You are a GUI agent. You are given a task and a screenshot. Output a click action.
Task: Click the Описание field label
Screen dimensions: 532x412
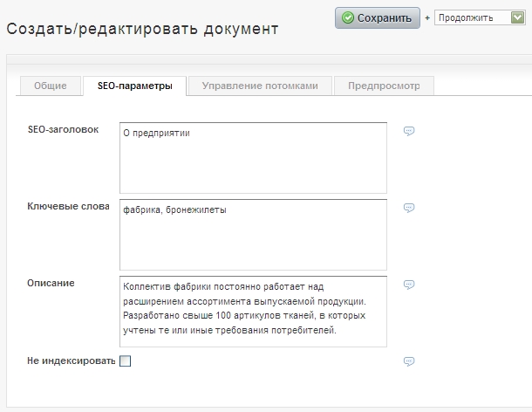(51, 283)
